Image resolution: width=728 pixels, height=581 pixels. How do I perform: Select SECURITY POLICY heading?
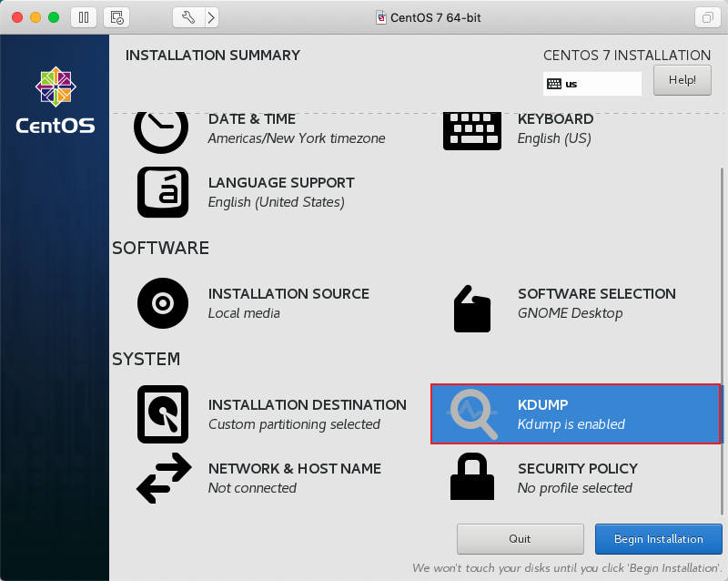[578, 468]
